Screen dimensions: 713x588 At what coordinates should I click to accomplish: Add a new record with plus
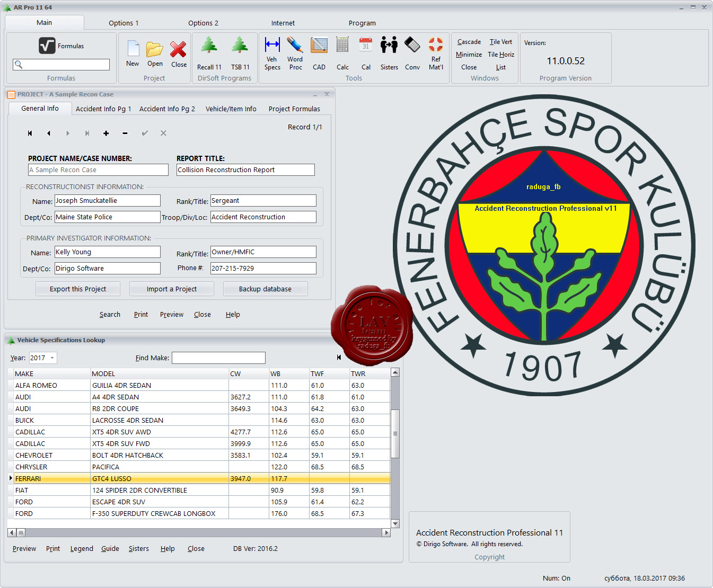[x=106, y=133]
